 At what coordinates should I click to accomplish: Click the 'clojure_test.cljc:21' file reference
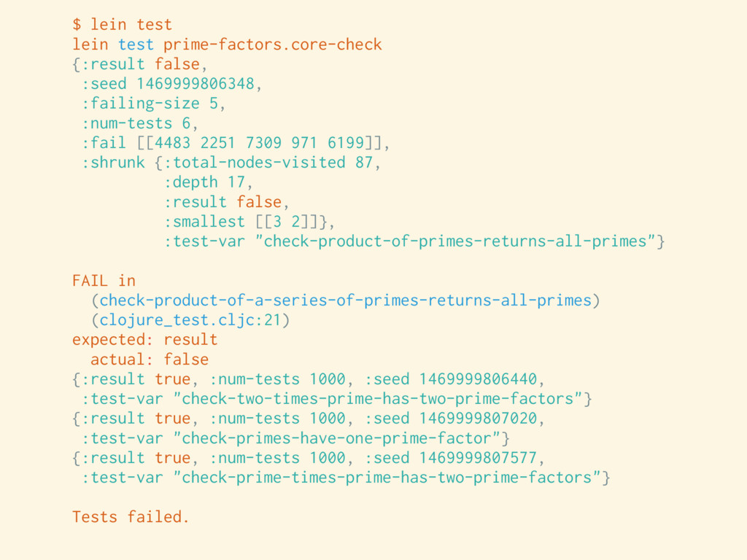190,320
